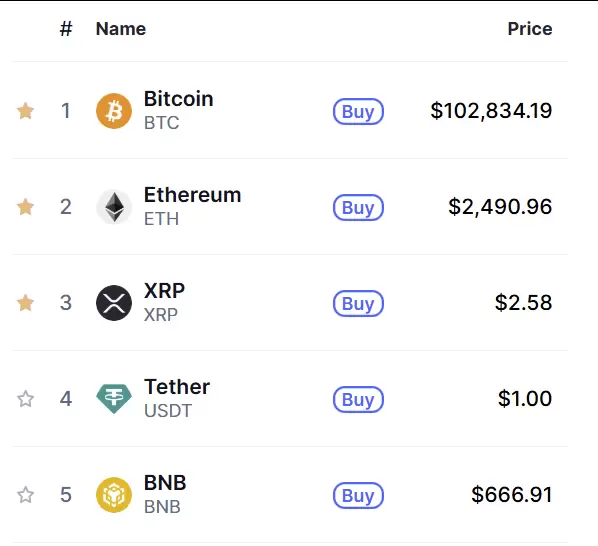The image size is (598, 546).
Task: Click the BNB yellow logo
Action: (114, 495)
